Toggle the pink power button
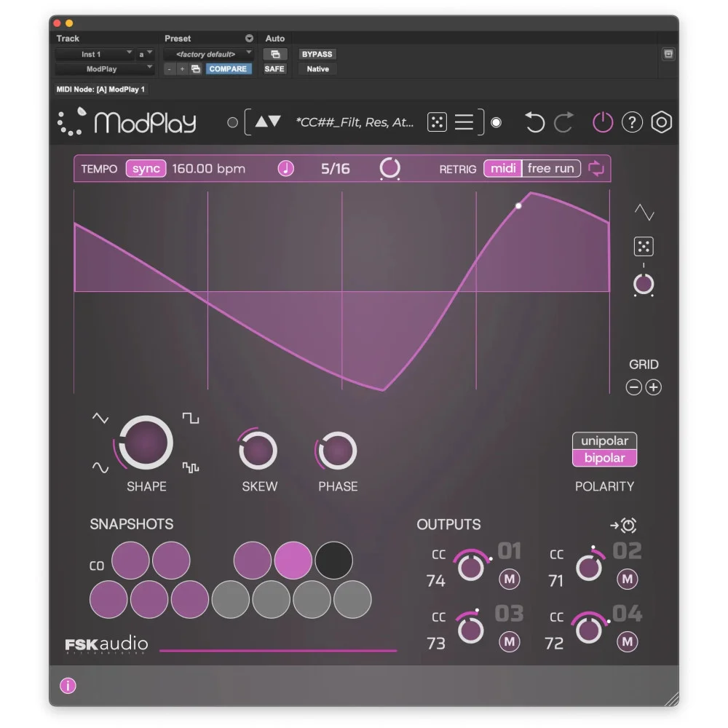The image size is (728, 728). coord(603,122)
